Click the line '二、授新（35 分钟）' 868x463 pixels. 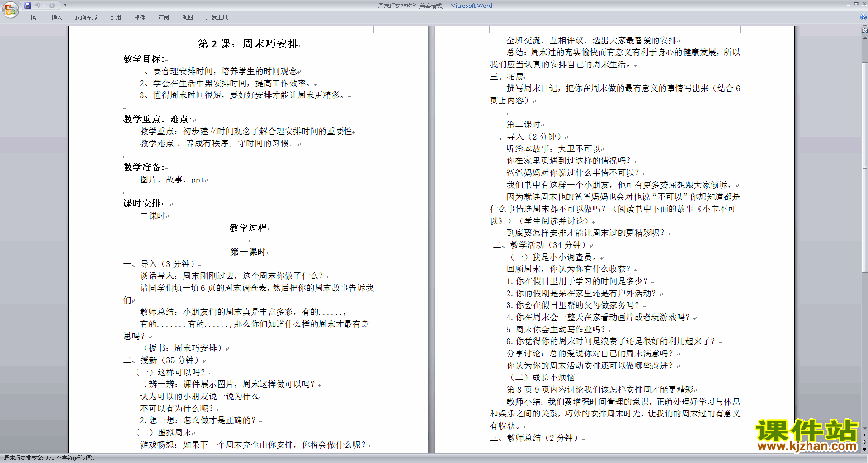(x=163, y=360)
